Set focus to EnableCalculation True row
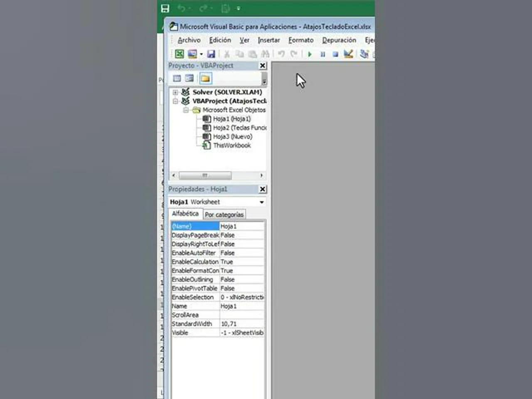 [227, 261]
